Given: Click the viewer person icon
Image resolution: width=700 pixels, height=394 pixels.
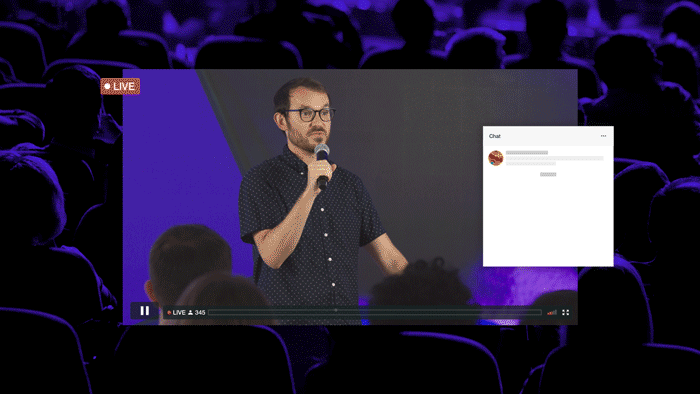Looking at the screenshot, I should (x=191, y=312).
